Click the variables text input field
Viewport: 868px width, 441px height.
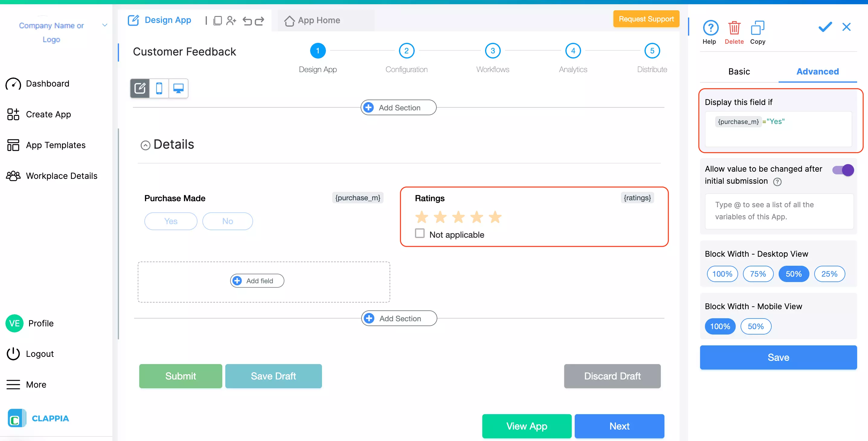779,211
